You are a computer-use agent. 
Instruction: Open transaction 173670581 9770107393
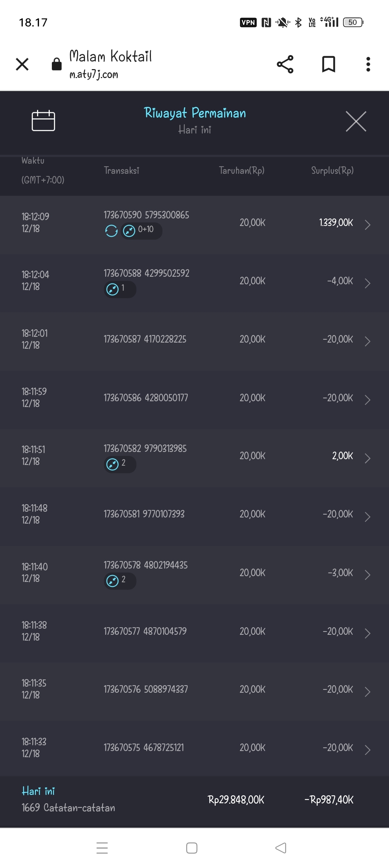(x=144, y=514)
